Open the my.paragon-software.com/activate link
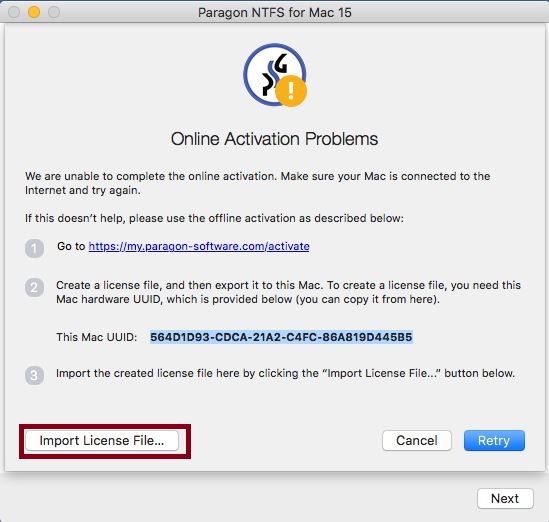 pyautogui.click(x=199, y=246)
